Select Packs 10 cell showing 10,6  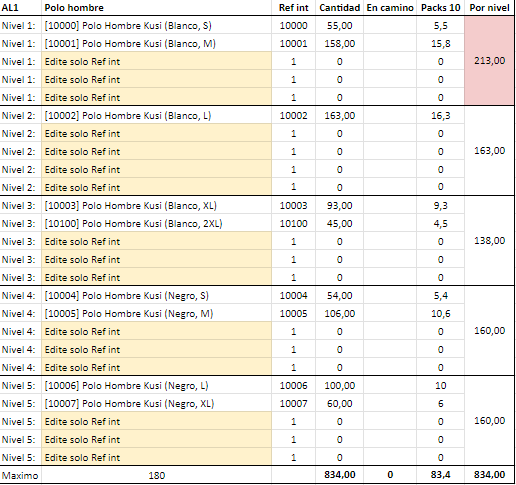tap(440, 314)
